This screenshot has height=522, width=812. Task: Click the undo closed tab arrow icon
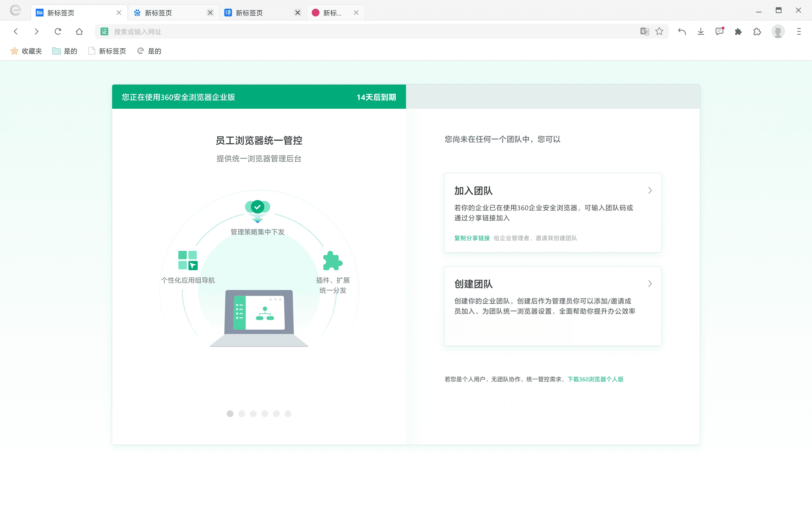pos(682,31)
